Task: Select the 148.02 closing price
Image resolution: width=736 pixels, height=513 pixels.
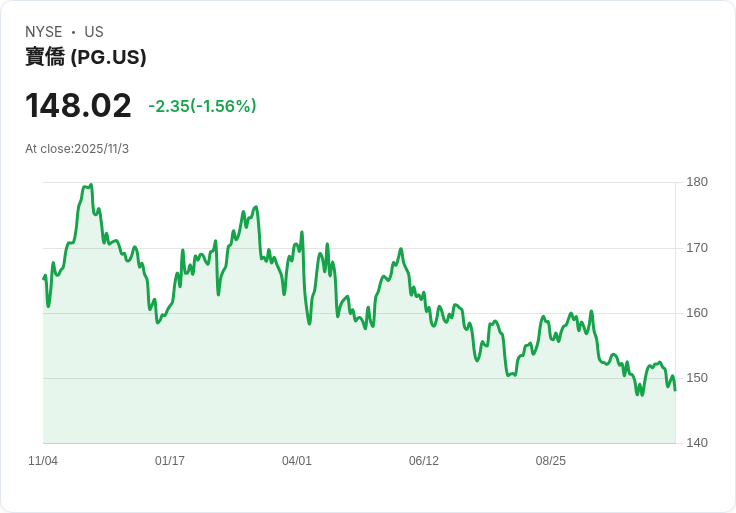Action: (78, 105)
